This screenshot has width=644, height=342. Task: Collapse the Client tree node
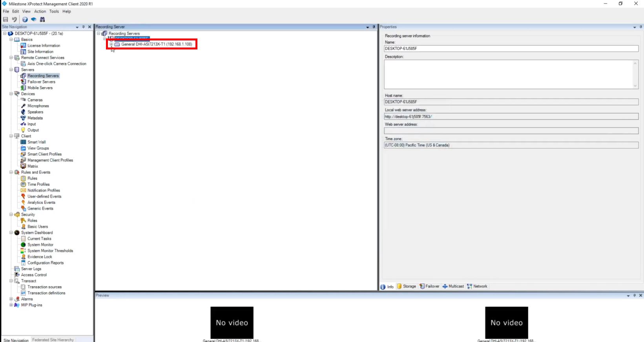(x=11, y=136)
